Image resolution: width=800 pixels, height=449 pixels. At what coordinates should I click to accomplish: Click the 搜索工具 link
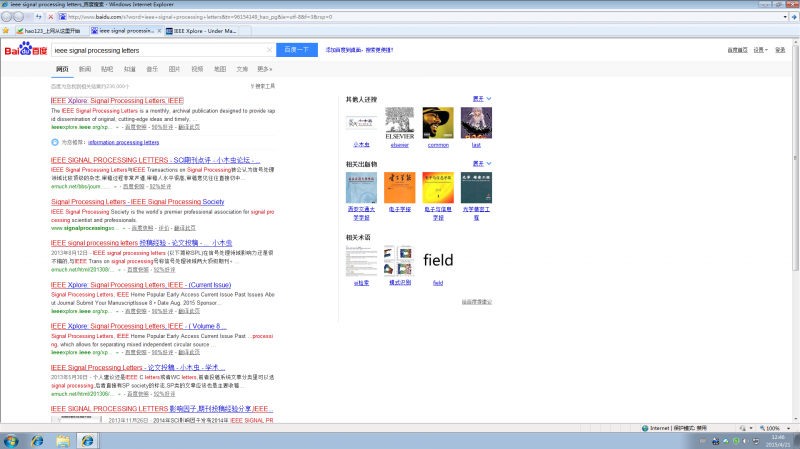click(x=263, y=86)
